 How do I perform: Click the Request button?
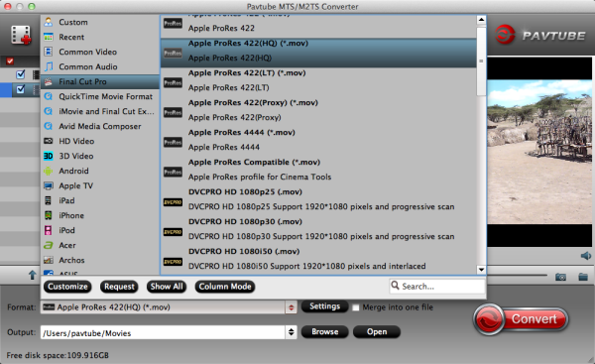(119, 287)
